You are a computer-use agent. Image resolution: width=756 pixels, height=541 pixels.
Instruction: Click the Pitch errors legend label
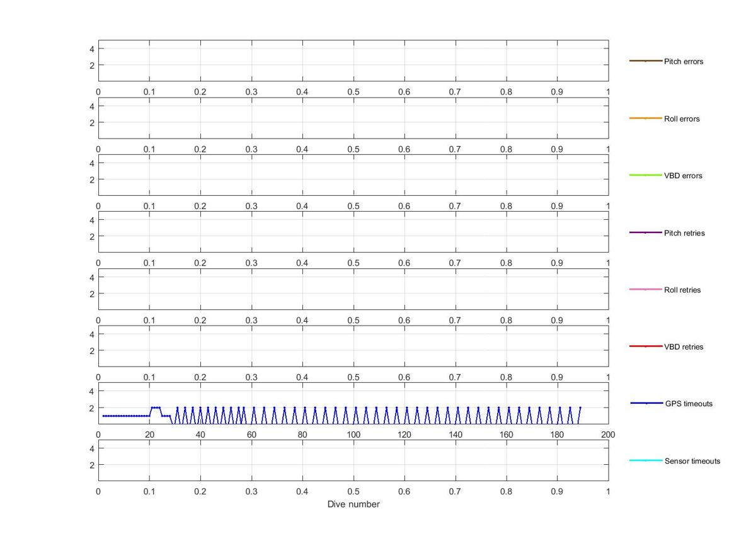click(x=684, y=62)
